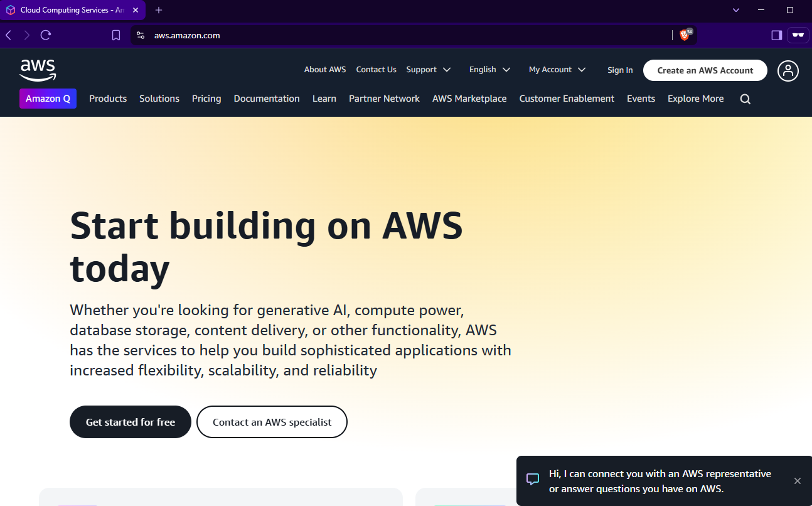
Task: Expand the English language dropdown
Action: click(x=490, y=70)
